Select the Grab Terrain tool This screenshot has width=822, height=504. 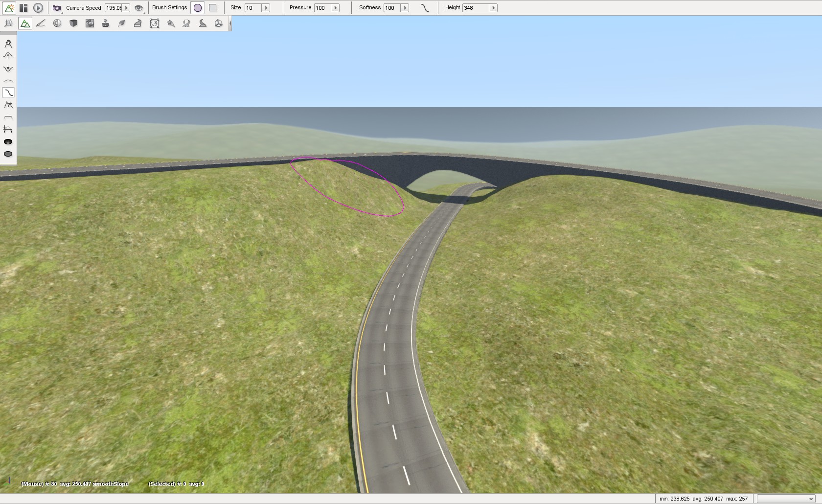coord(8,44)
